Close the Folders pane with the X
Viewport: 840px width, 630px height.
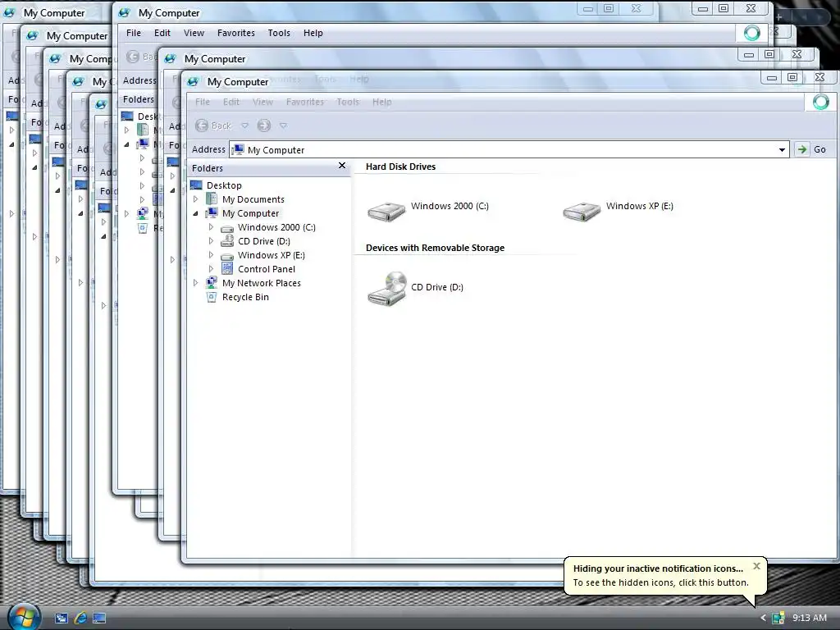click(x=342, y=166)
